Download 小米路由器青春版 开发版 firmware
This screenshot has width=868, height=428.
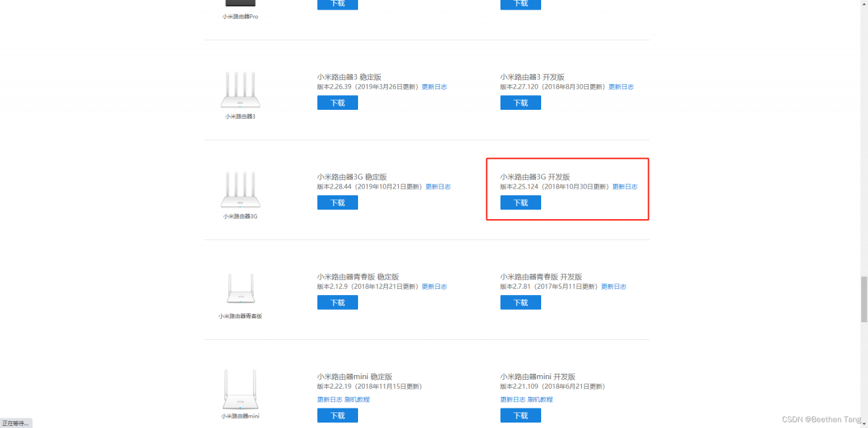pyautogui.click(x=521, y=303)
